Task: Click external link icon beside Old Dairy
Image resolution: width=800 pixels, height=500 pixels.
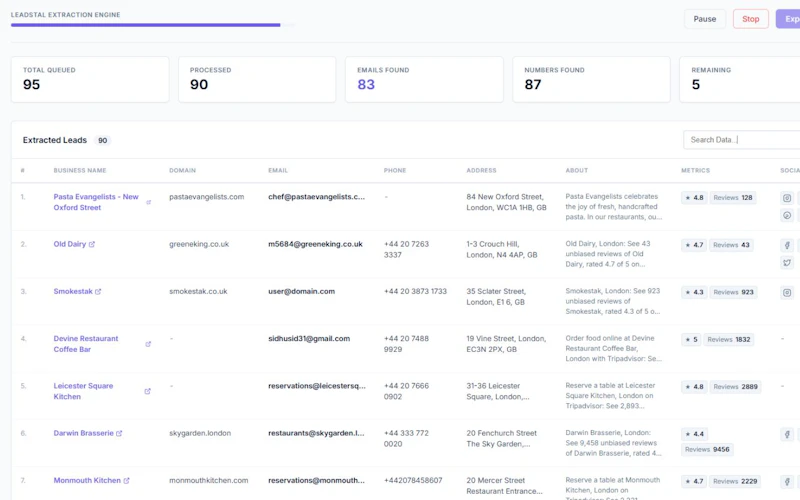Action: [x=92, y=244]
